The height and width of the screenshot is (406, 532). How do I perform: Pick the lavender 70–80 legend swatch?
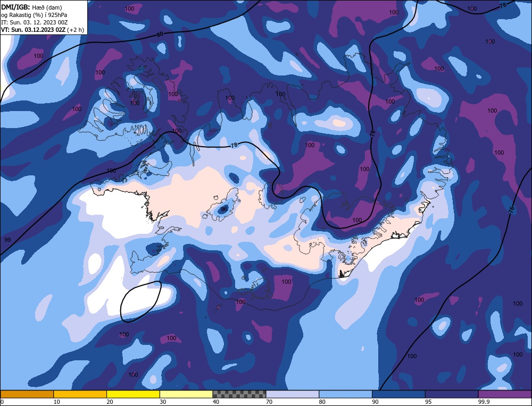point(293,394)
